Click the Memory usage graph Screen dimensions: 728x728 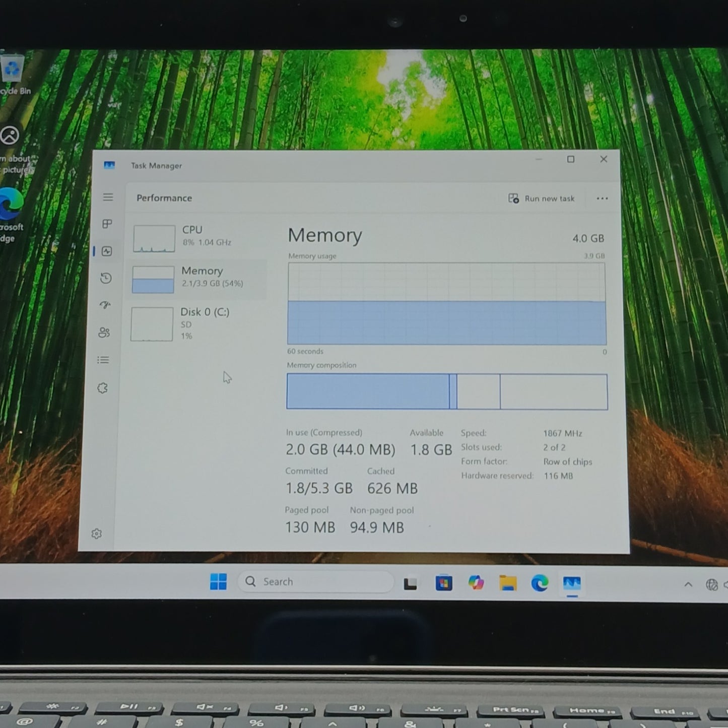446,304
